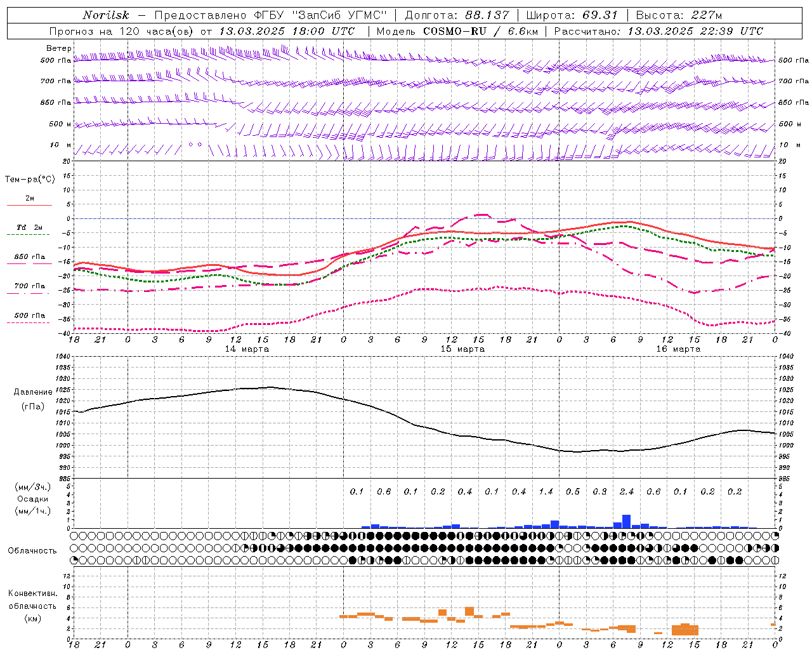812x650 pixels.
Task: Click the 2.4 precipitation total value
Action: pos(627,492)
